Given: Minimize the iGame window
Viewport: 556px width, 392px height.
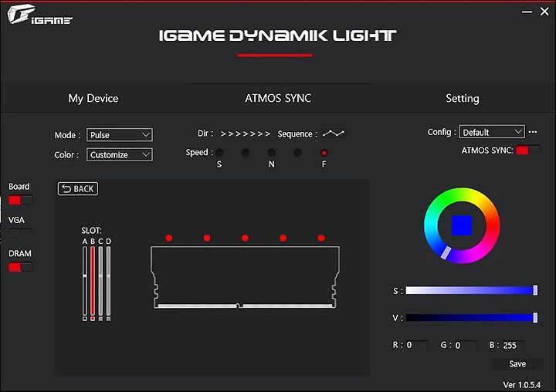Looking at the screenshot, I should [527, 12].
